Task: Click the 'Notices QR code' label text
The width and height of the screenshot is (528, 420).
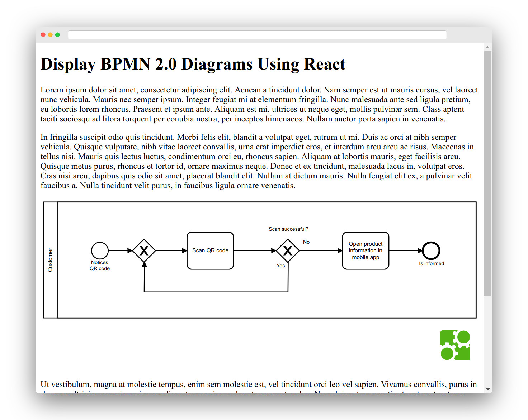Action: click(100, 266)
